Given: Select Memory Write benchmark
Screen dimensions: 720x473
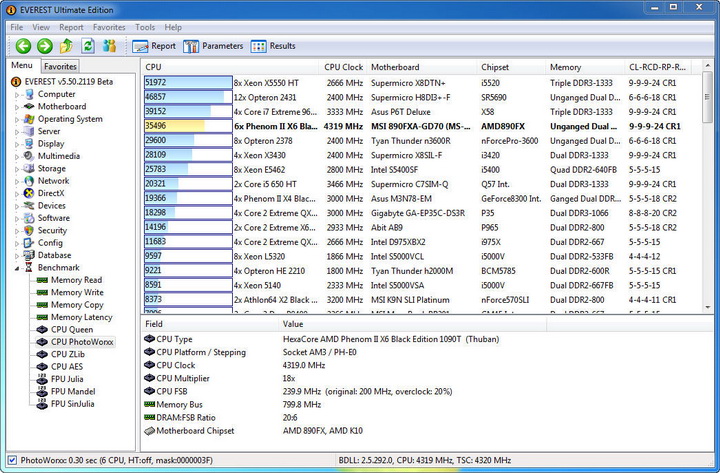Looking at the screenshot, I should coord(77,293).
